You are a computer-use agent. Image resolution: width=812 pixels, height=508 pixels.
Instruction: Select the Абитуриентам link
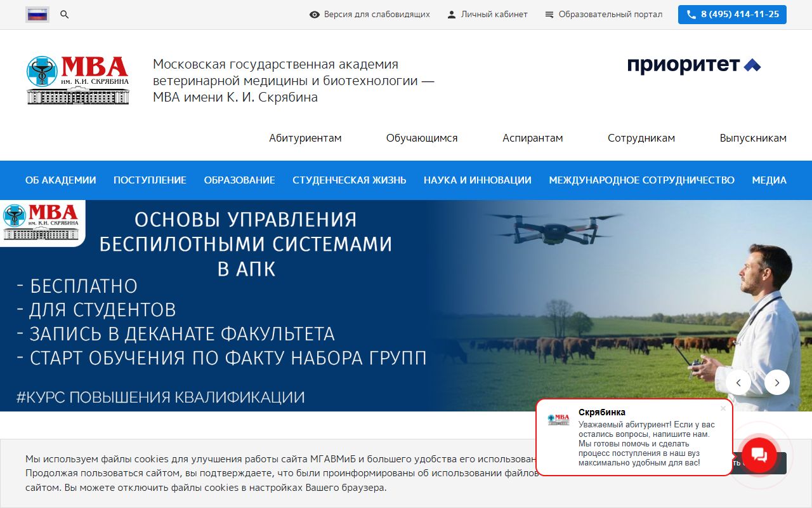(x=305, y=138)
